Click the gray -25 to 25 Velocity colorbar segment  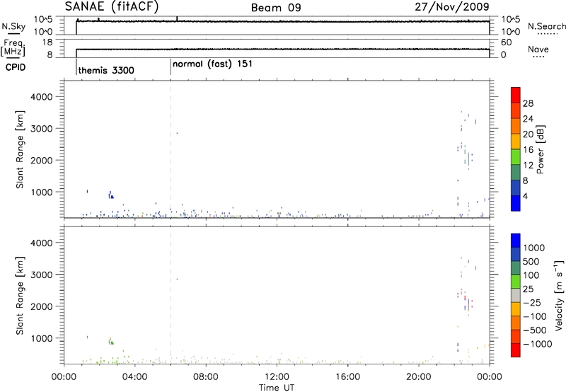[516, 295]
